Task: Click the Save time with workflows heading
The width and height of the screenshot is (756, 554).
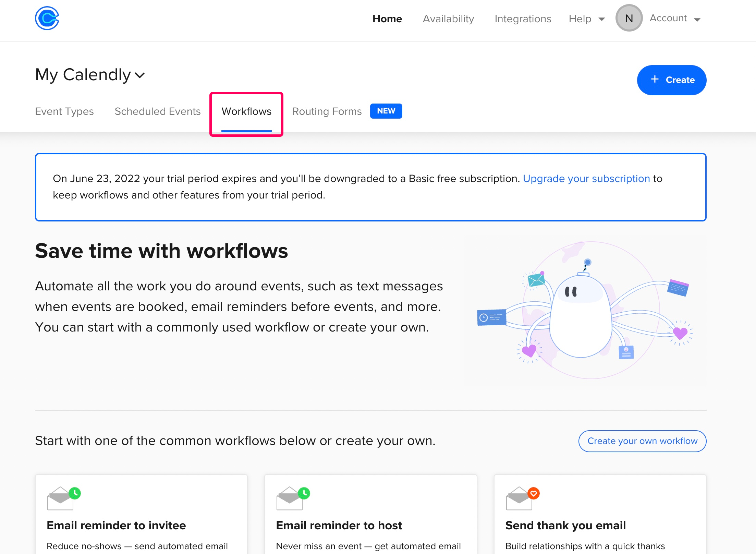Action: click(161, 251)
